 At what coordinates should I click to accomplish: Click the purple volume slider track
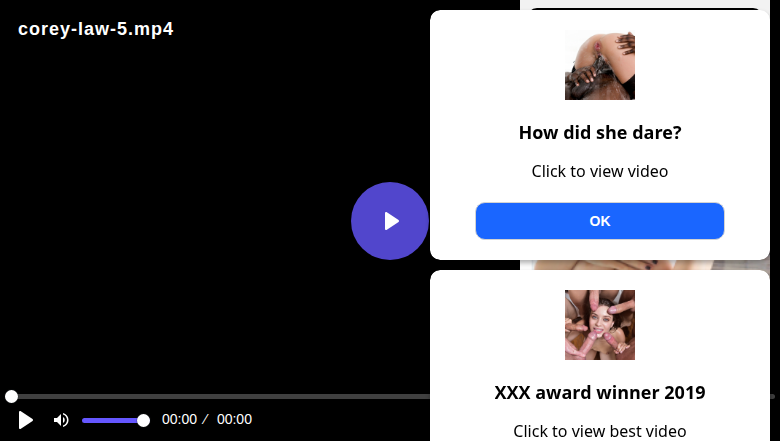pos(112,421)
